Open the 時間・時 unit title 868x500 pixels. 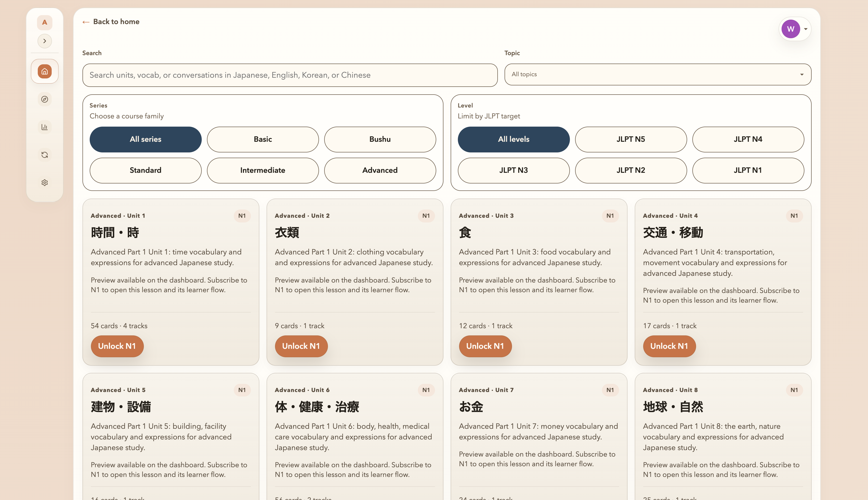[115, 232]
